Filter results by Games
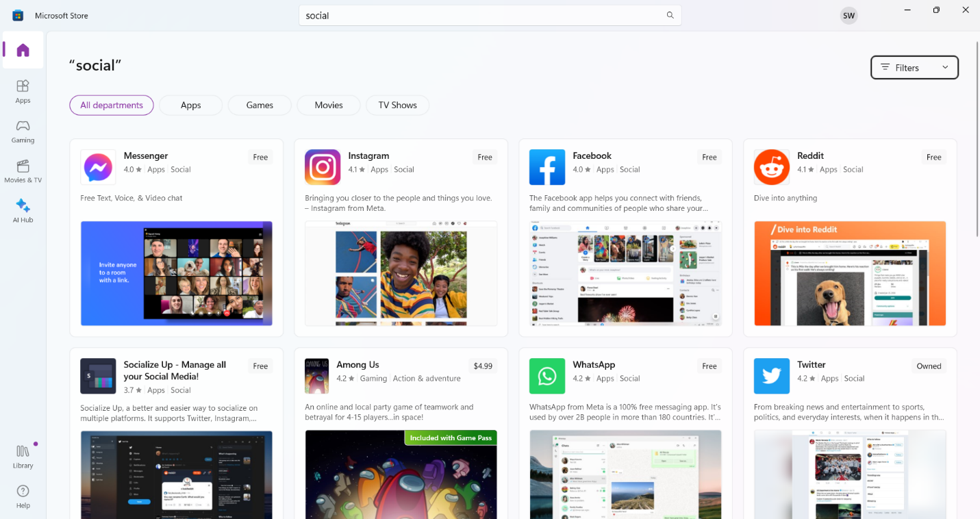The image size is (980, 519). pos(260,105)
